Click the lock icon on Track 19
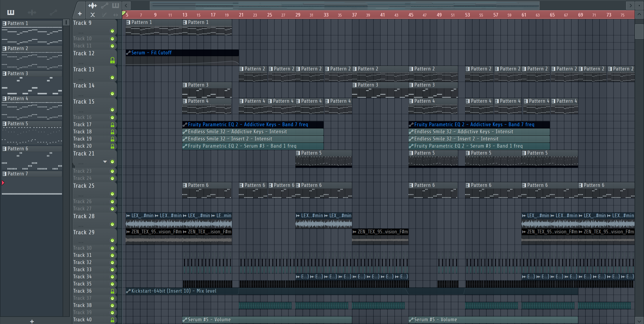Viewport: 644px width, 324px height. [x=112, y=139]
